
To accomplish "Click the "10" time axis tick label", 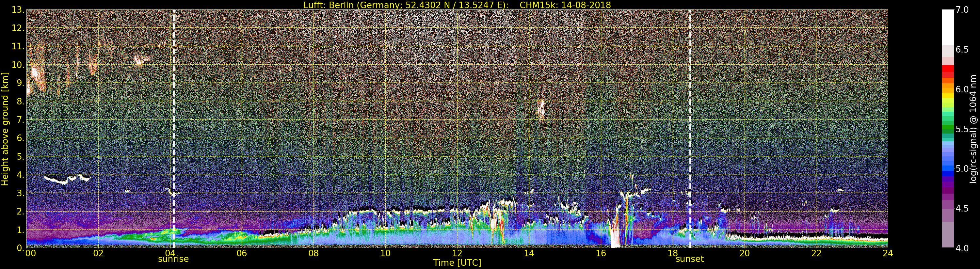I will 385,253.
